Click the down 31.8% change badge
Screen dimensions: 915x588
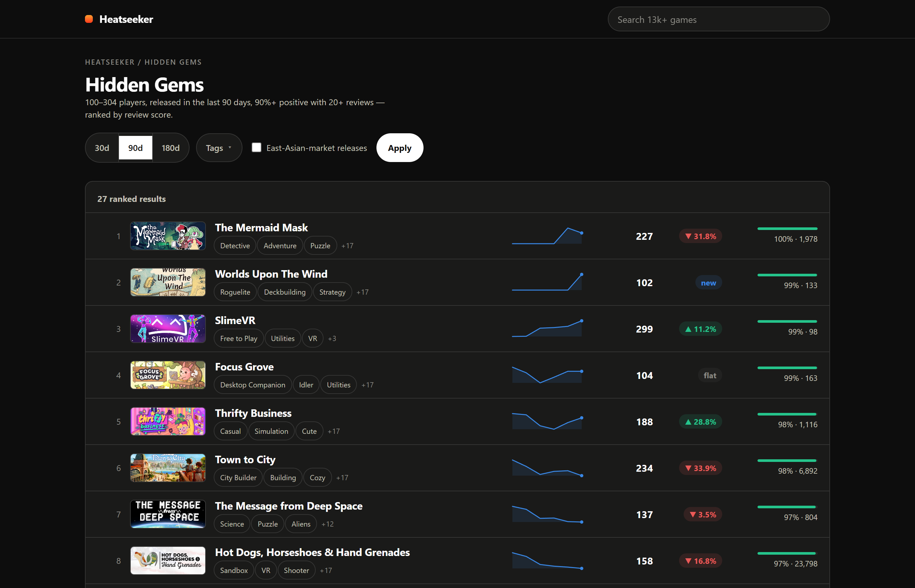tap(700, 237)
